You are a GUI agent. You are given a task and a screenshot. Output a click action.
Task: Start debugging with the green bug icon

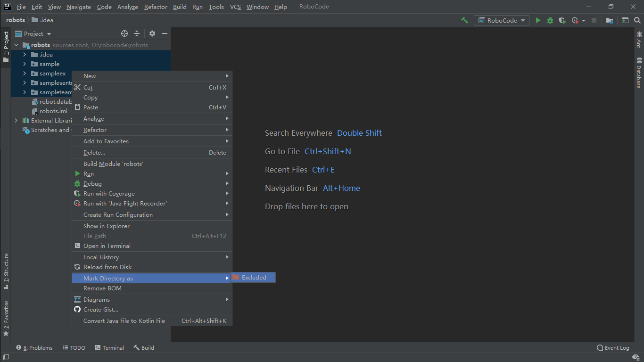point(550,20)
